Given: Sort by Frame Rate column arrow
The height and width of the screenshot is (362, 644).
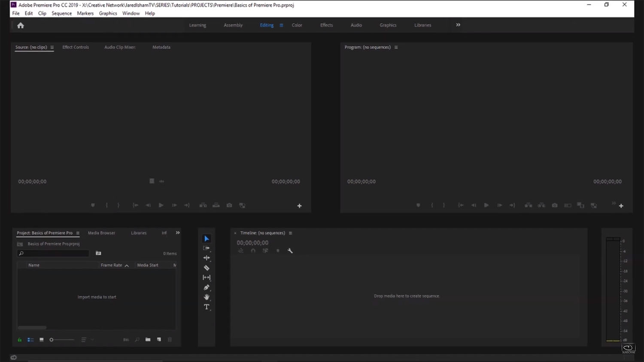Looking at the screenshot, I should tap(127, 265).
